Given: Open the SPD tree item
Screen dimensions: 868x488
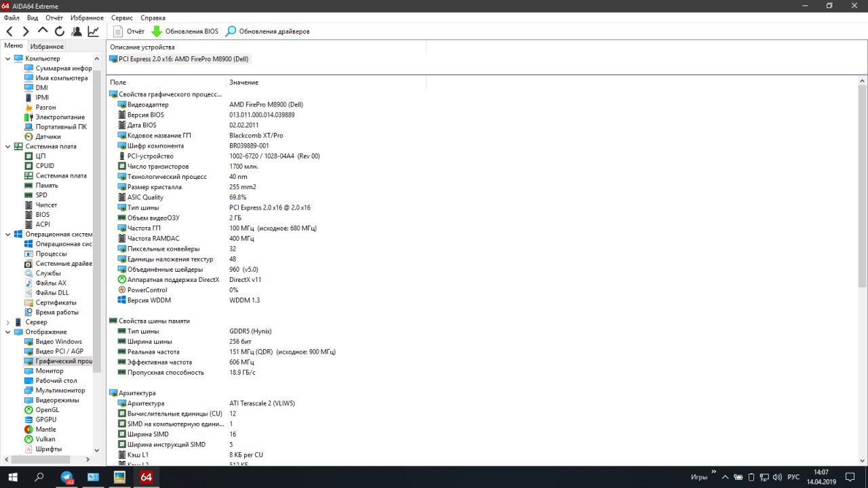Looking at the screenshot, I should 36,195.
